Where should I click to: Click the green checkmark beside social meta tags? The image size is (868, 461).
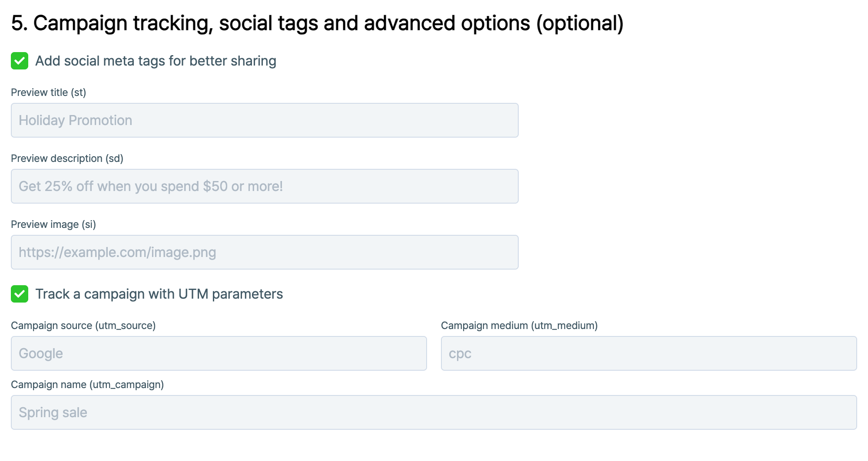tap(20, 61)
